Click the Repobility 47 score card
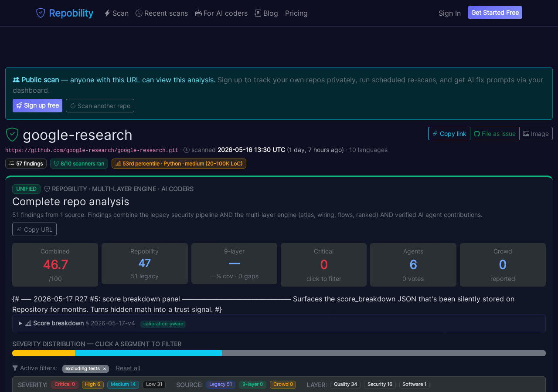 click(145, 264)
